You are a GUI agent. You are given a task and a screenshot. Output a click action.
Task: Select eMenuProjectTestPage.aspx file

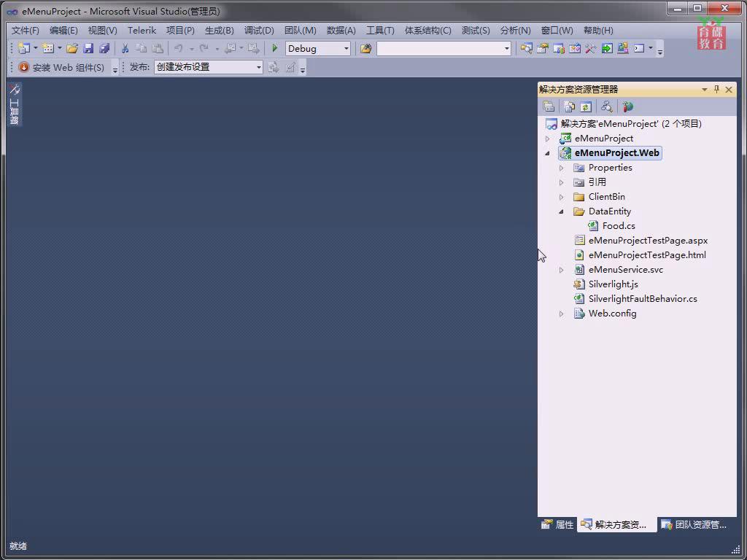[x=648, y=241]
